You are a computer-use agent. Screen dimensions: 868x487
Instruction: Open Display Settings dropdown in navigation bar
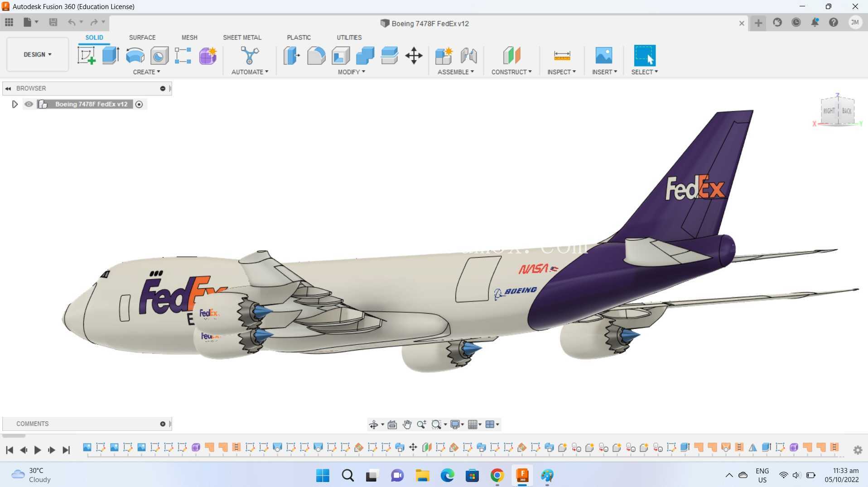pyautogui.click(x=457, y=425)
